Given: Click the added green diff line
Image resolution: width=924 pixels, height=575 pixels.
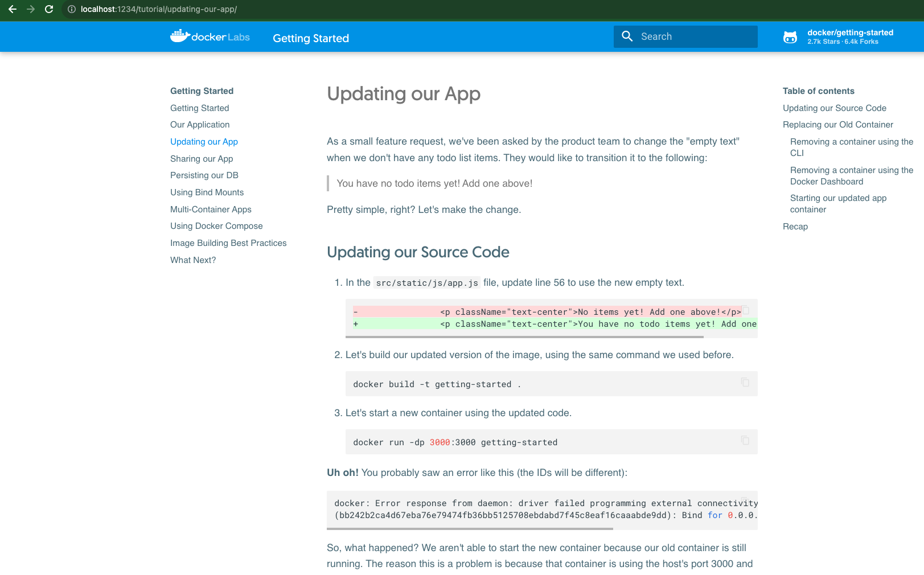Looking at the screenshot, I should tap(555, 324).
